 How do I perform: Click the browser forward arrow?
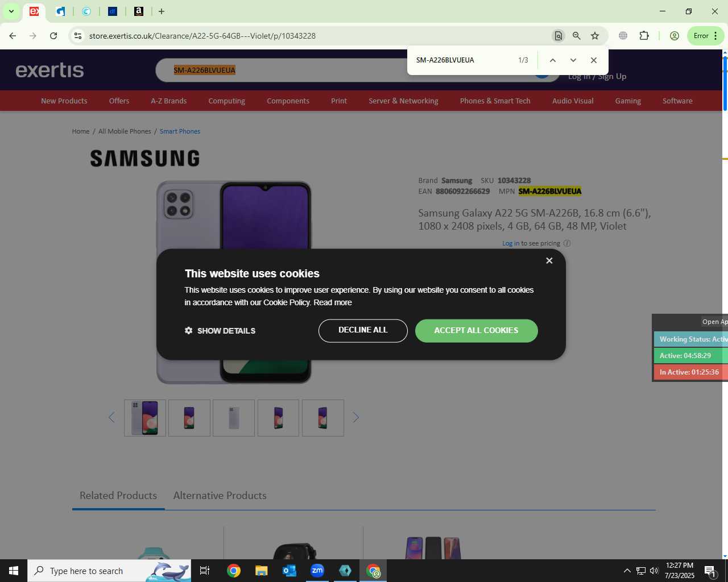click(x=33, y=36)
